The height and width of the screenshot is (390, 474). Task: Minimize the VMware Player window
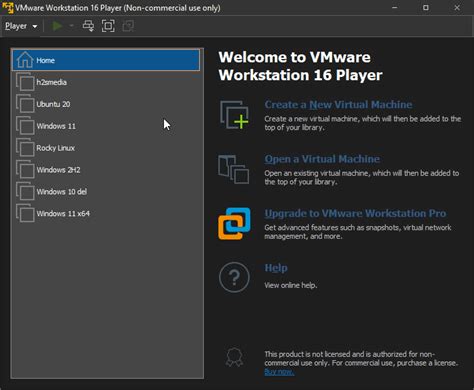click(395, 8)
